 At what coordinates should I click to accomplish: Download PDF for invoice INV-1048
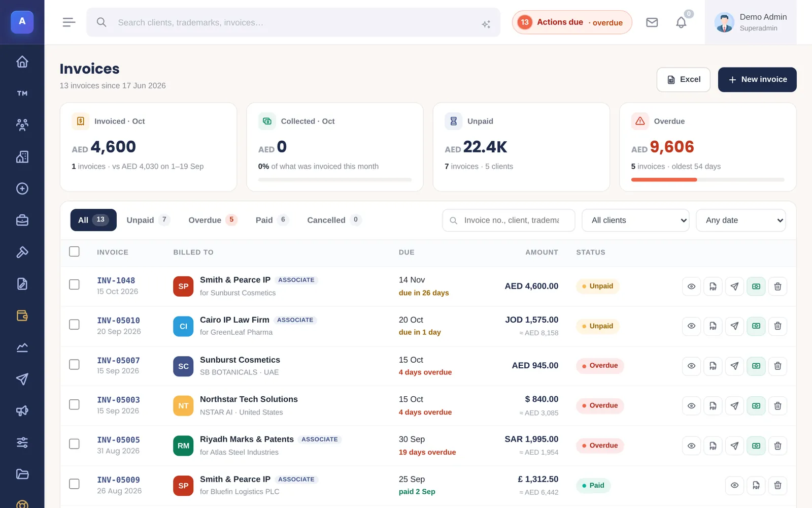coord(713,287)
